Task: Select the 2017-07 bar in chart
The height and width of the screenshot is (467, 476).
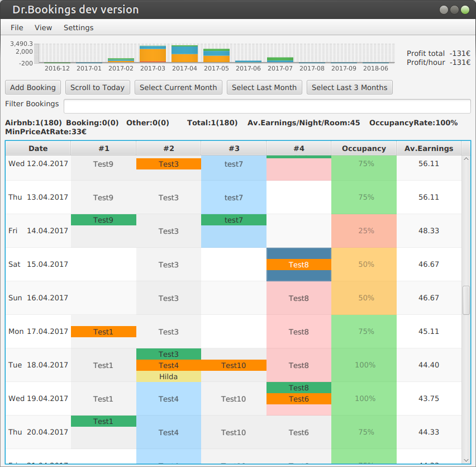Action: click(x=280, y=60)
